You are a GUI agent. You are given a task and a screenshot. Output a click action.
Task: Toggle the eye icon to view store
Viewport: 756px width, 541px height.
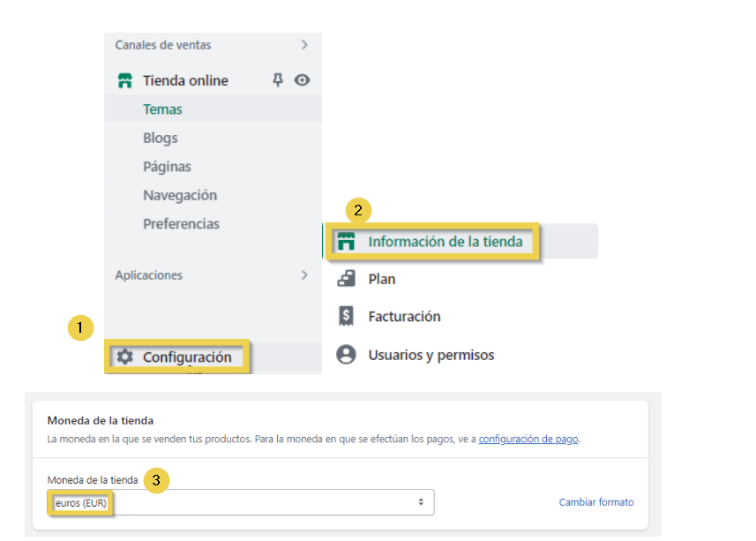(302, 80)
